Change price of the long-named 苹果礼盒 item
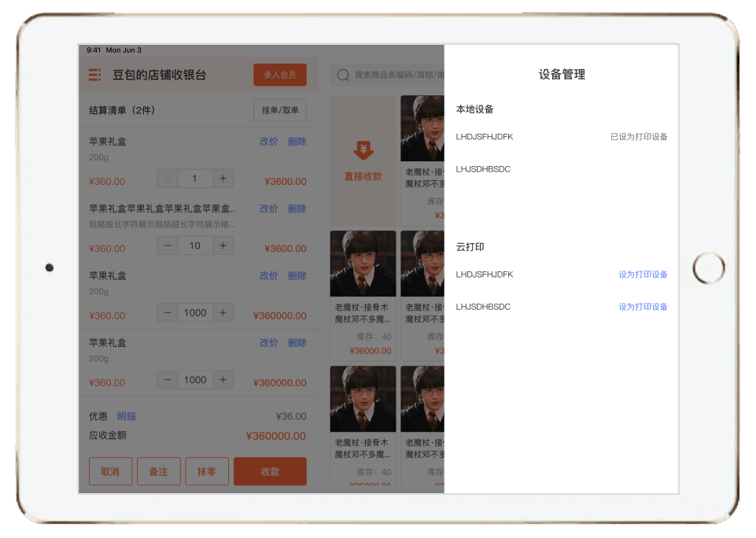756x538 pixels. pyautogui.click(x=268, y=208)
